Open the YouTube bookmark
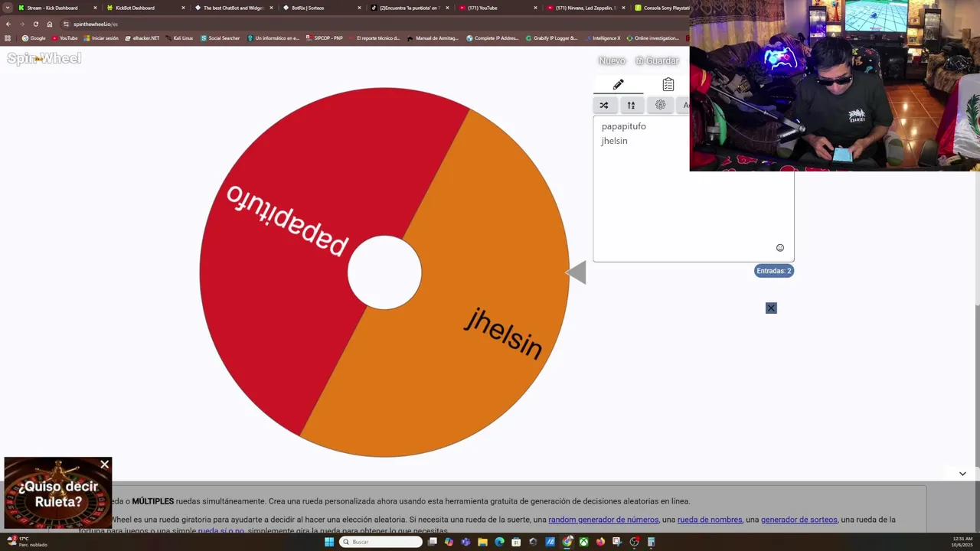Image resolution: width=980 pixels, height=551 pixels. tap(65, 38)
